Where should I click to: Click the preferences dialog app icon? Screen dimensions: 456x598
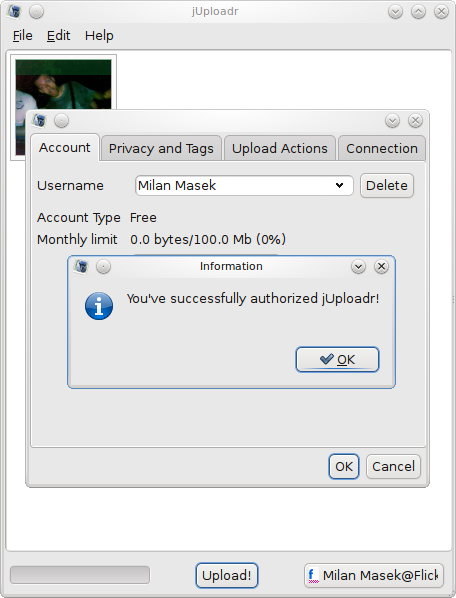coord(39,121)
